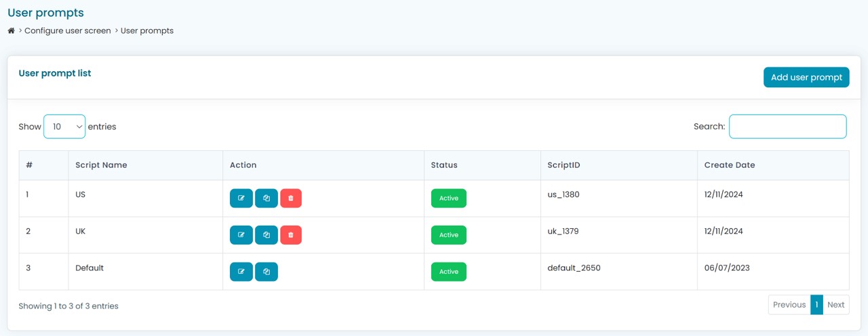Open Configure user screen breadcrumb link
Image resolution: width=868 pixels, height=336 pixels.
(68, 31)
